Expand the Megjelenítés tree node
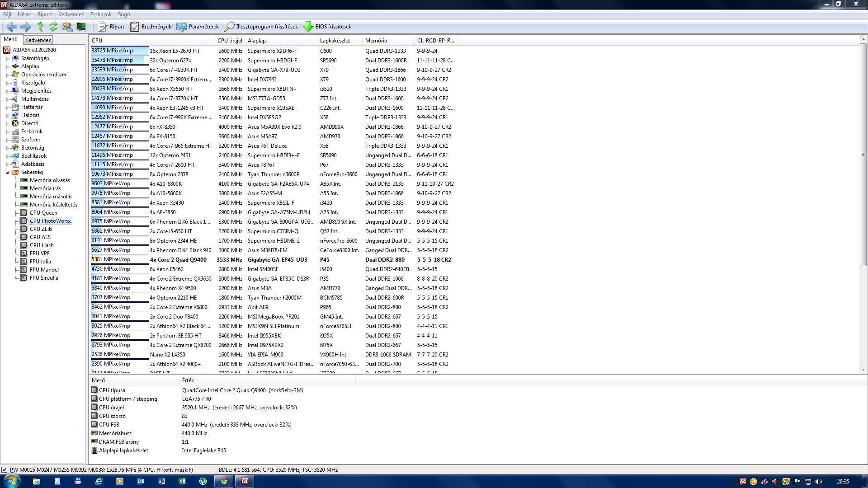868x488 pixels. tap(8, 91)
